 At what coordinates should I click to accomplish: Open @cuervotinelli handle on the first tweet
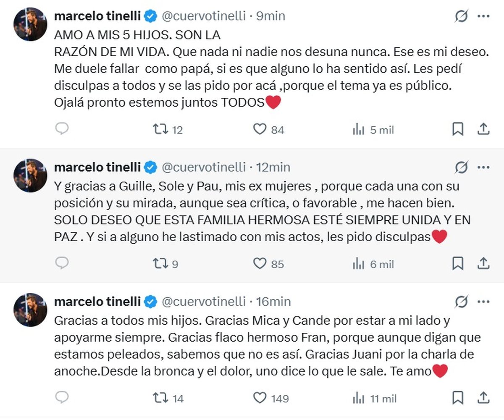click(203, 16)
